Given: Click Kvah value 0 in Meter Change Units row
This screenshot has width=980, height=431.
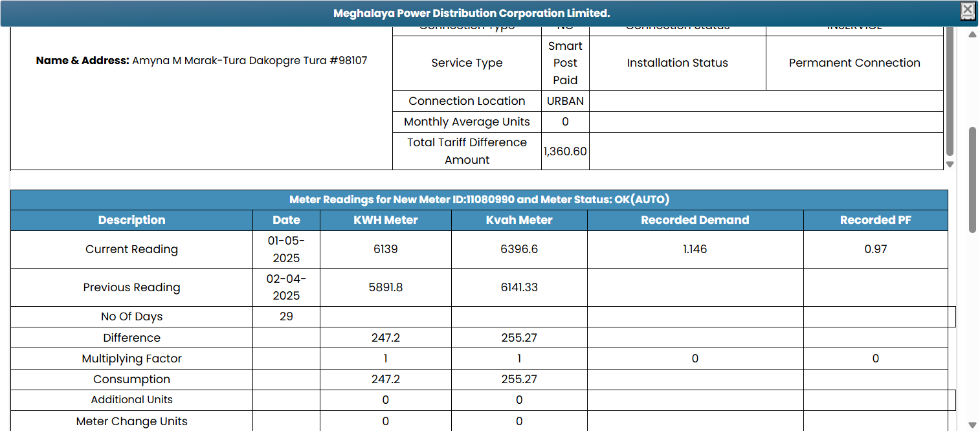Looking at the screenshot, I should point(519,421).
